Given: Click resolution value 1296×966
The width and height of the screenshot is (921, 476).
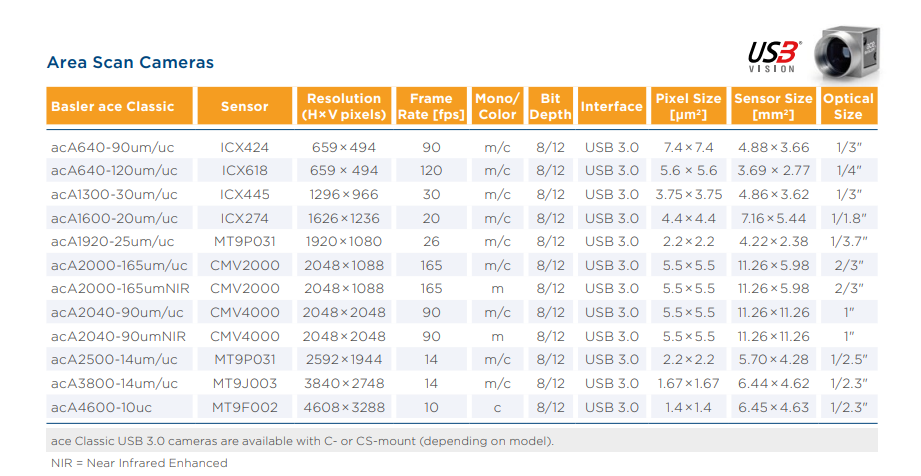Looking at the screenshot, I should coord(344,195).
